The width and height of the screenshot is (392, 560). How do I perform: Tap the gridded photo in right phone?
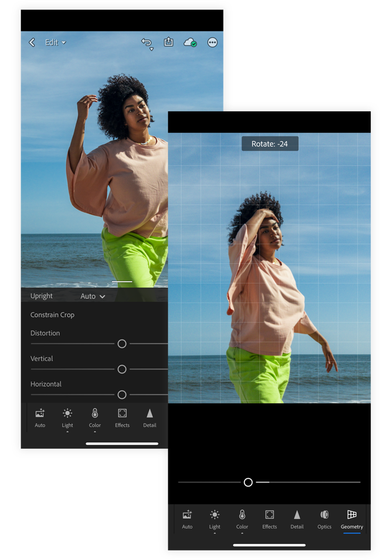pos(269,268)
